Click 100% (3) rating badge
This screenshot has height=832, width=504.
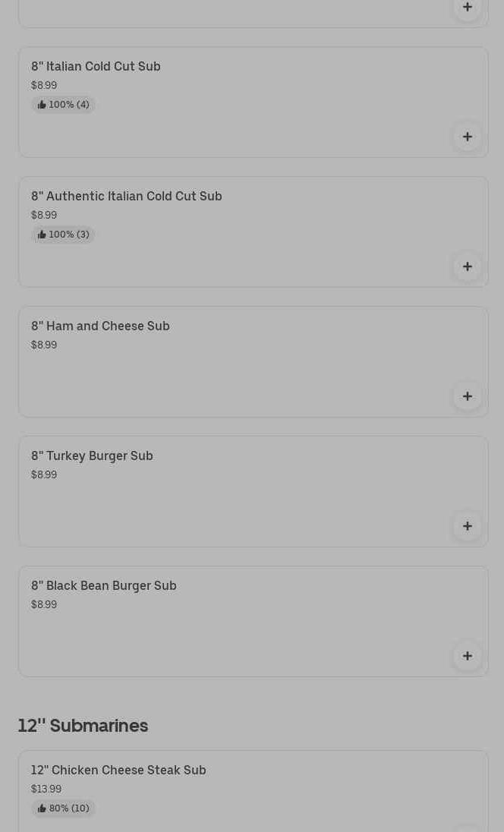click(x=64, y=235)
